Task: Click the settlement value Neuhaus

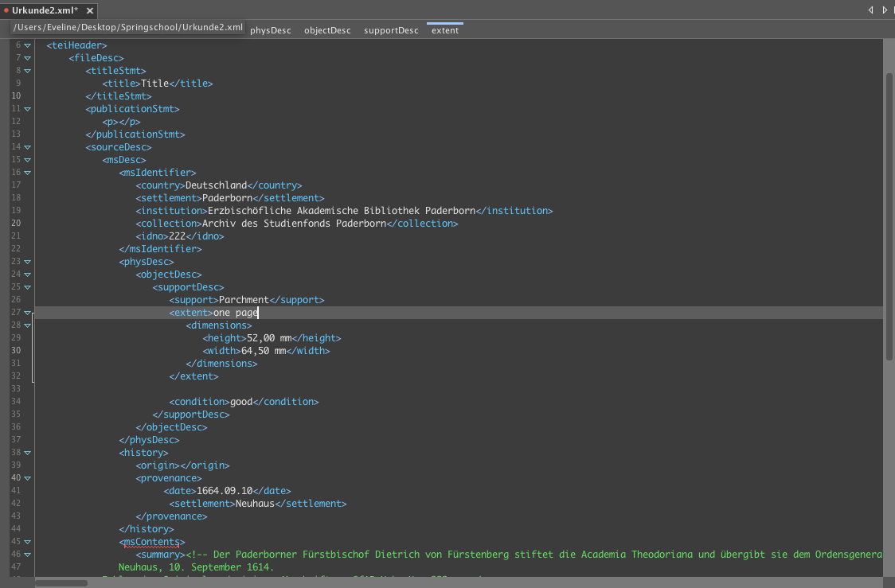Action: point(255,504)
